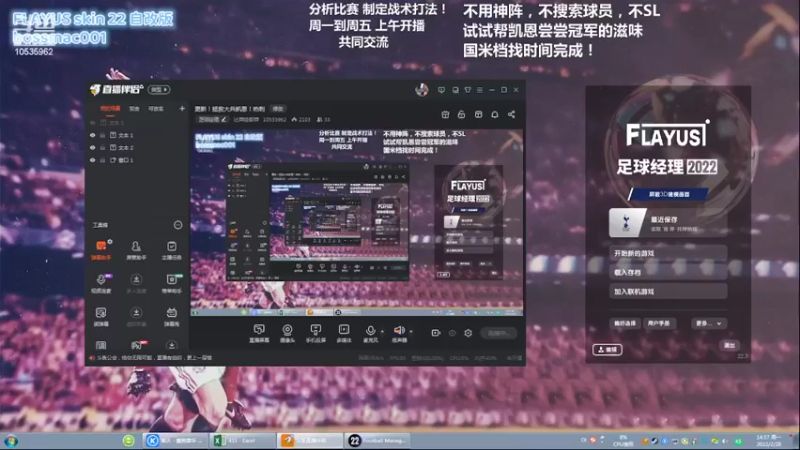Click the recent save card with Tottenham crest
Screen dimensions: 800x450
(667, 222)
